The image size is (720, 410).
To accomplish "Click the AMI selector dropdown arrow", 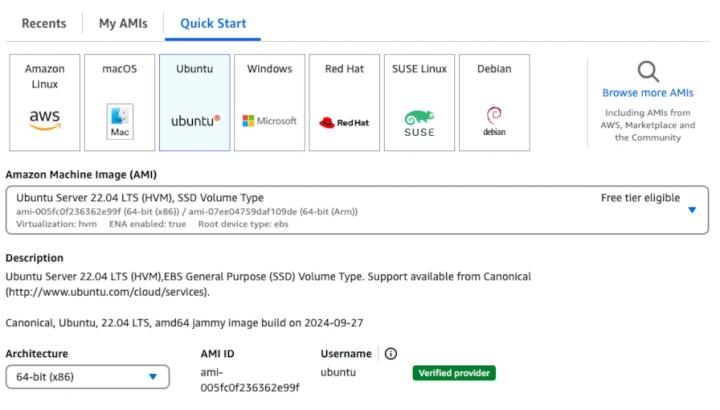I will coord(692,210).
